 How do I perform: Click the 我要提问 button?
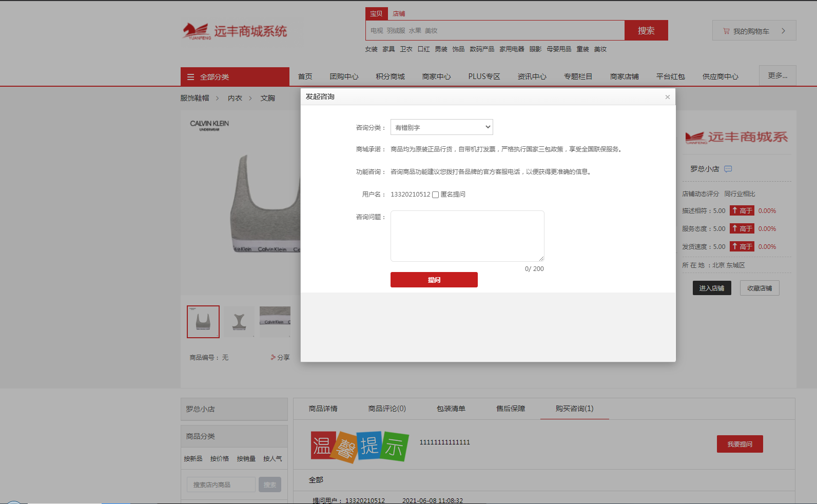coord(740,444)
